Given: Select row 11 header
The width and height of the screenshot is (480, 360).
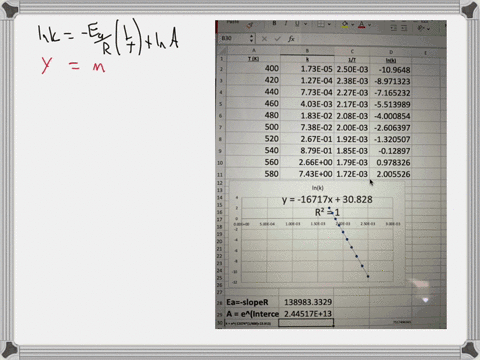Looking at the screenshot, I should point(220,175).
